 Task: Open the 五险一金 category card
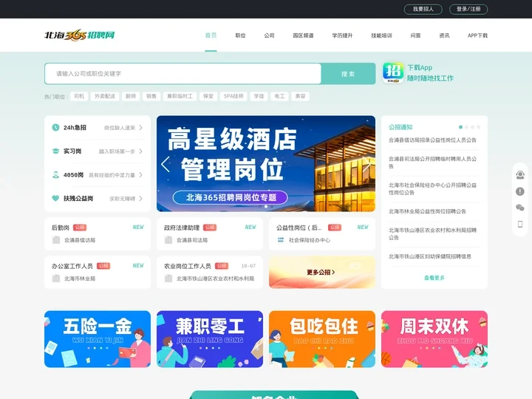coord(98,339)
